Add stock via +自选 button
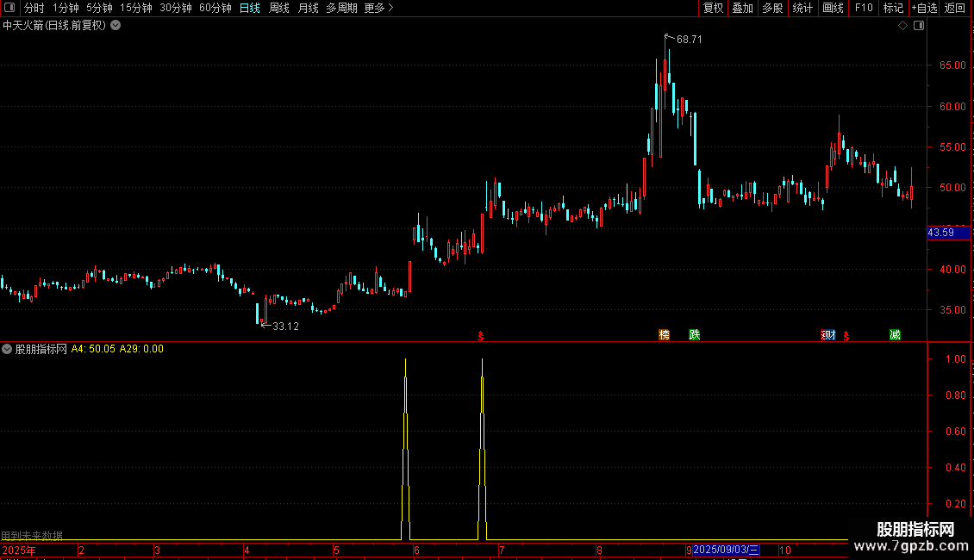 pyautogui.click(x=924, y=8)
